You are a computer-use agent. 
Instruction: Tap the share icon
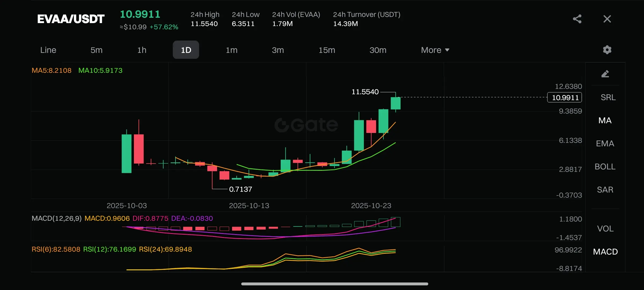pos(577,19)
